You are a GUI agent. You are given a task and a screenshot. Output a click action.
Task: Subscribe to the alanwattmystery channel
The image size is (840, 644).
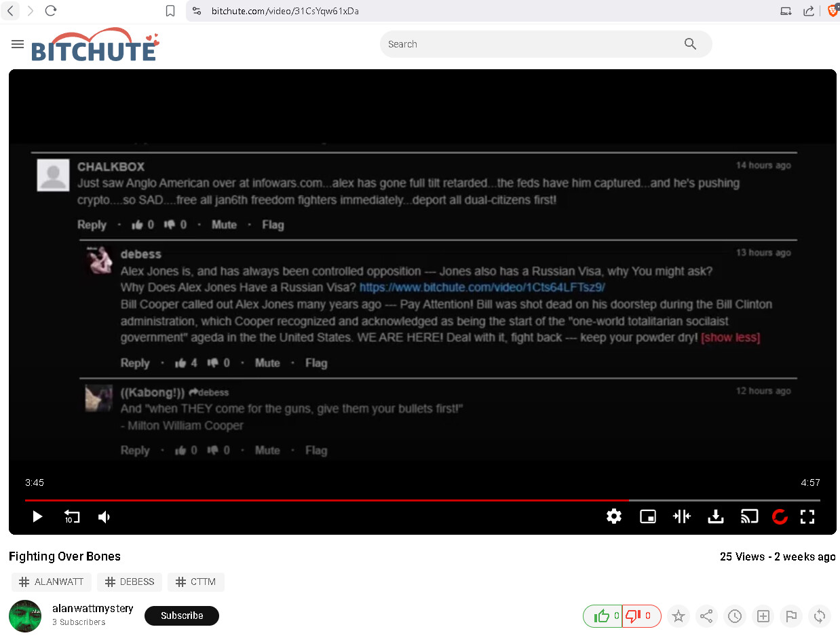pyautogui.click(x=182, y=615)
